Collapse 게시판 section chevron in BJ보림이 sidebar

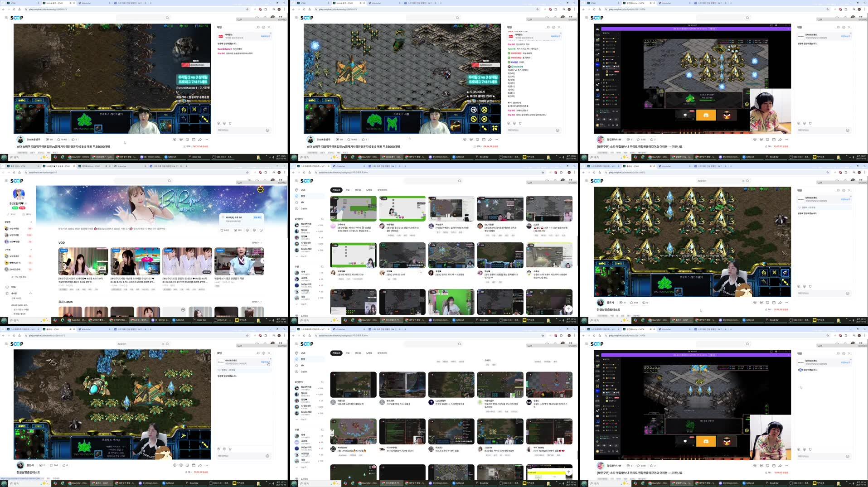point(30,294)
